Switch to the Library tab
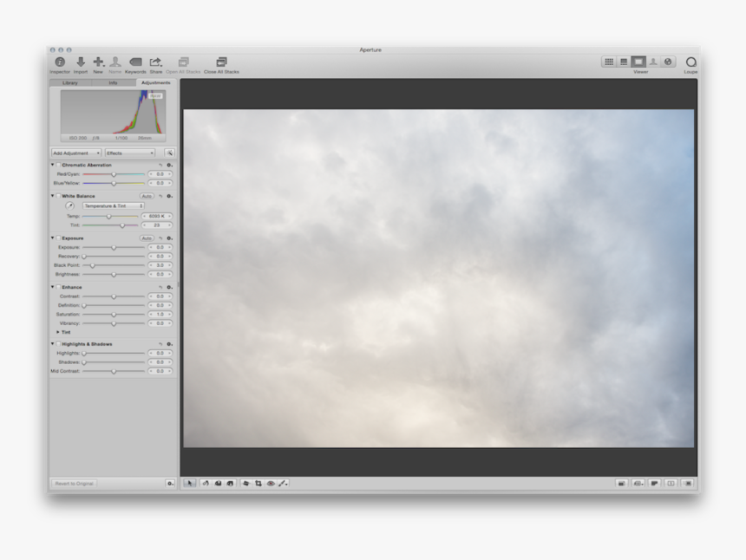The image size is (746, 560). [70, 82]
